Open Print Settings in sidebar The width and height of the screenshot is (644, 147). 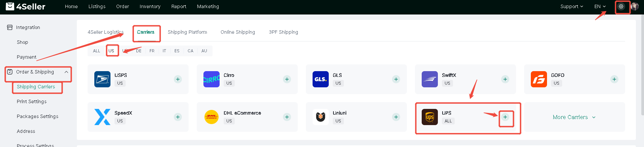(32, 101)
